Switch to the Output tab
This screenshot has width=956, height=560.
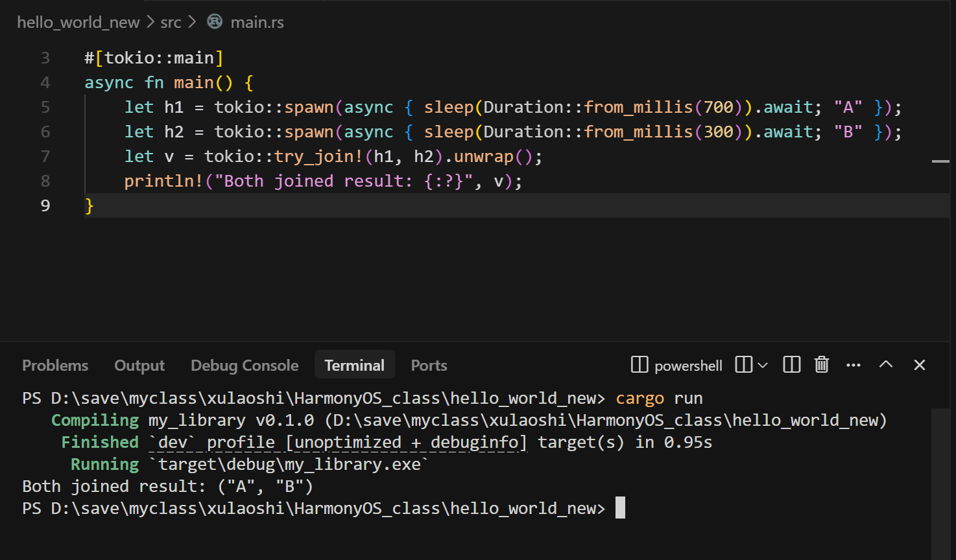click(139, 365)
